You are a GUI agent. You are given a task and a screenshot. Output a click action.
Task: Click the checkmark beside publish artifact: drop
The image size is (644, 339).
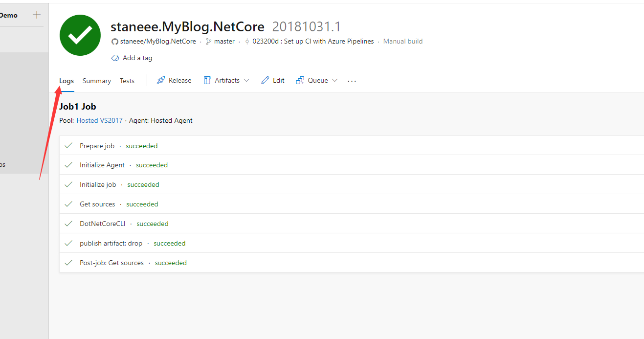68,243
